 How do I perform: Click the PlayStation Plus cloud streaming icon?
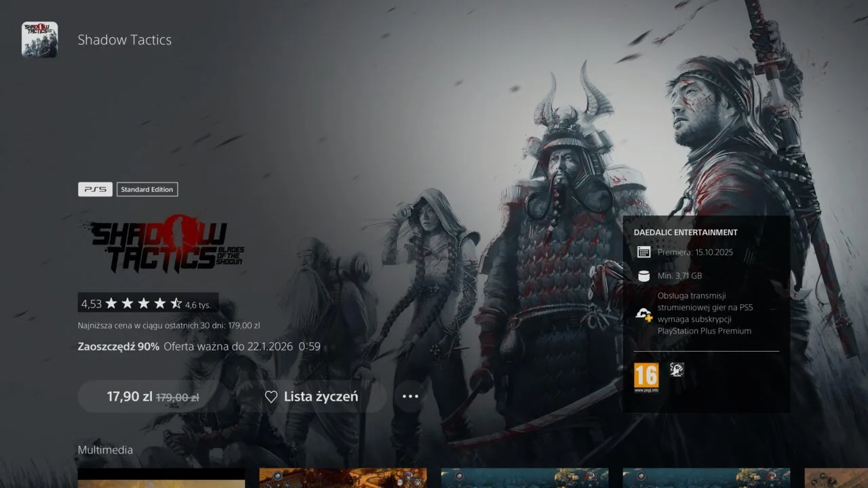pyautogui.click(x=644, y=313)
